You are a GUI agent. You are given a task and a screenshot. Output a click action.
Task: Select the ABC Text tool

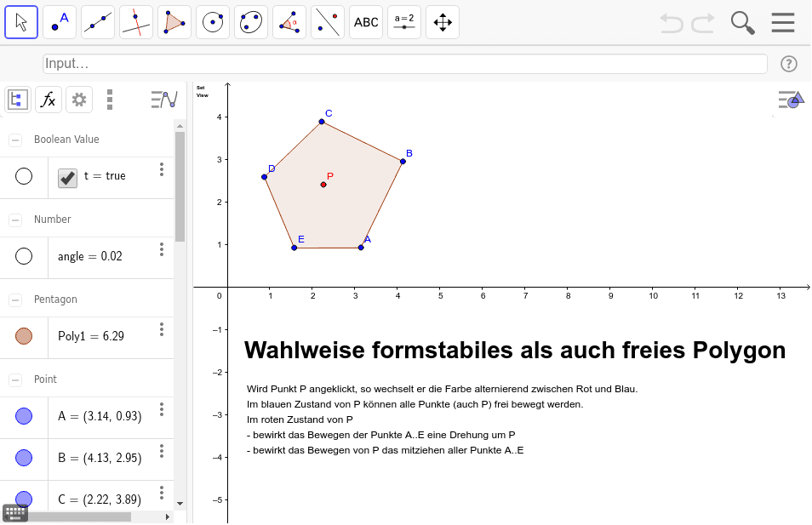click(x=366, y=22)
